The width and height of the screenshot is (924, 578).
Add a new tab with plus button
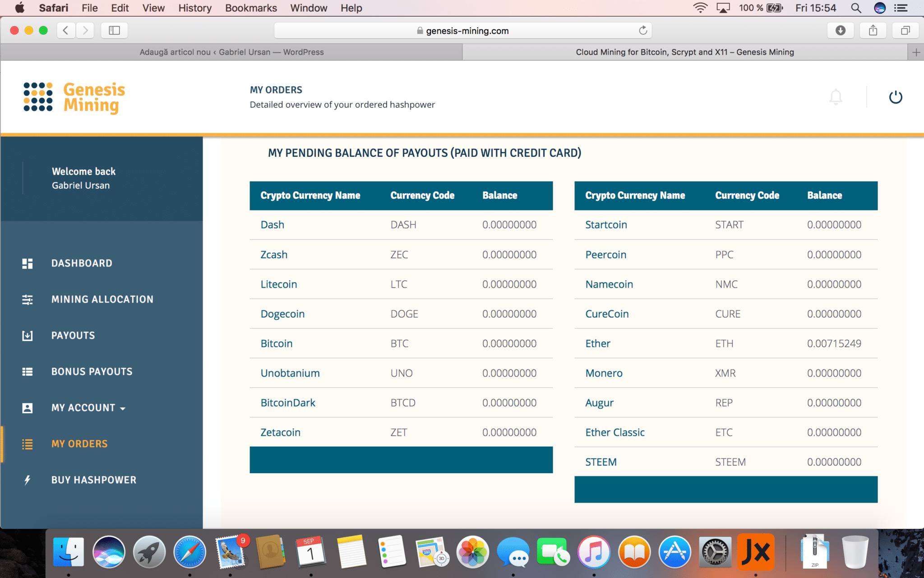click(x=916, y=52)
